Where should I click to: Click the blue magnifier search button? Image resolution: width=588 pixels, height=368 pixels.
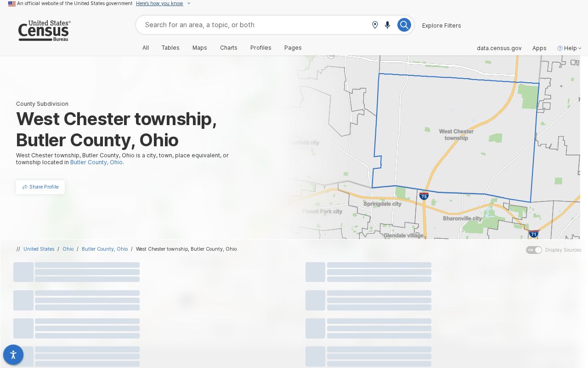click(404, 25)
